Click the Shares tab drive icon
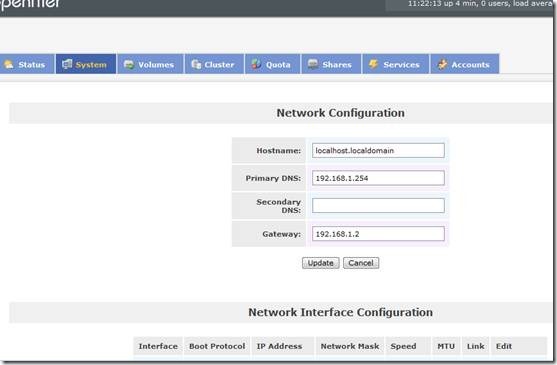Viewport: 557px width, 365px height. pos(313,64)
